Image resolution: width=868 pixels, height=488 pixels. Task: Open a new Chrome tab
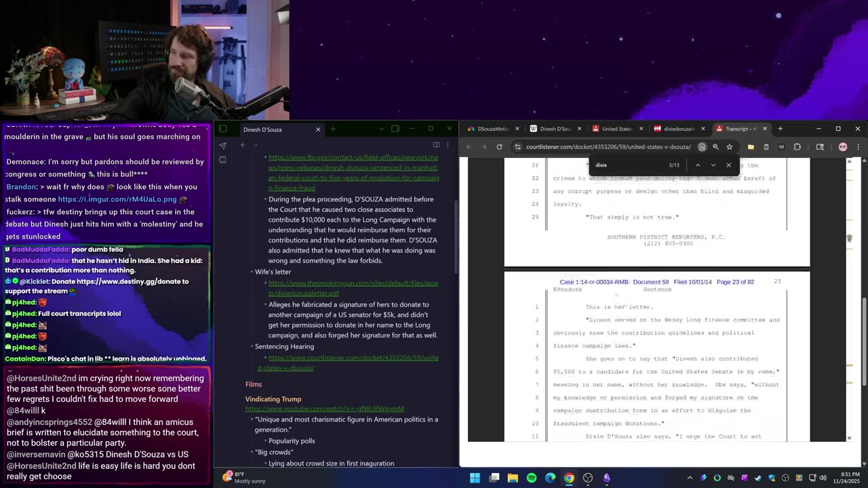coord(780,129)
